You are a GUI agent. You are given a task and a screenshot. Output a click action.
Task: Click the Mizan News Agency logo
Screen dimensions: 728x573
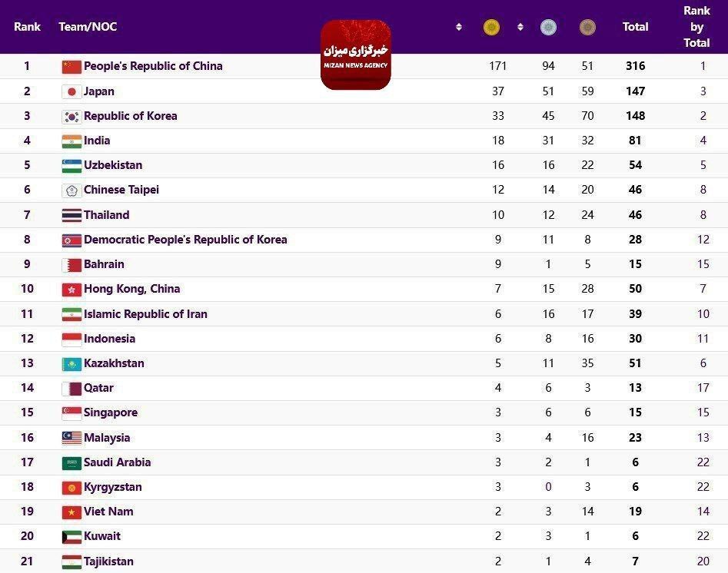[x=355, y=55]
